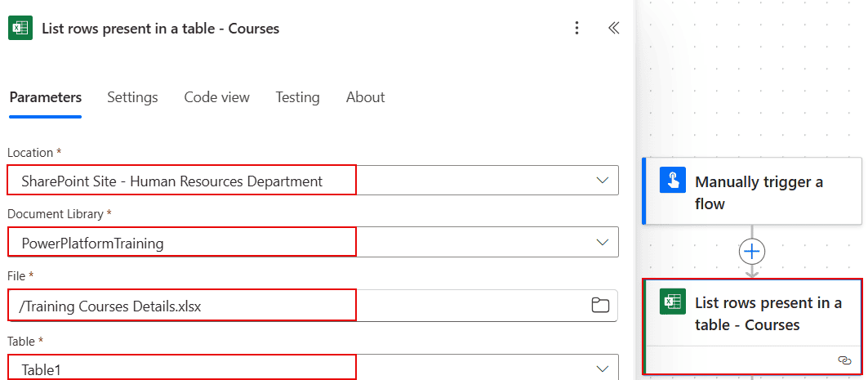Collapse the panel with double-chevron icon
This screenshot has height=380, width=868.
612,28
